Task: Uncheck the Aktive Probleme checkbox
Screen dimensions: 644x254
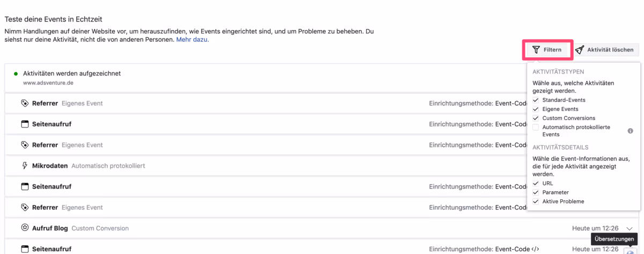Action: tap(536, 201)
